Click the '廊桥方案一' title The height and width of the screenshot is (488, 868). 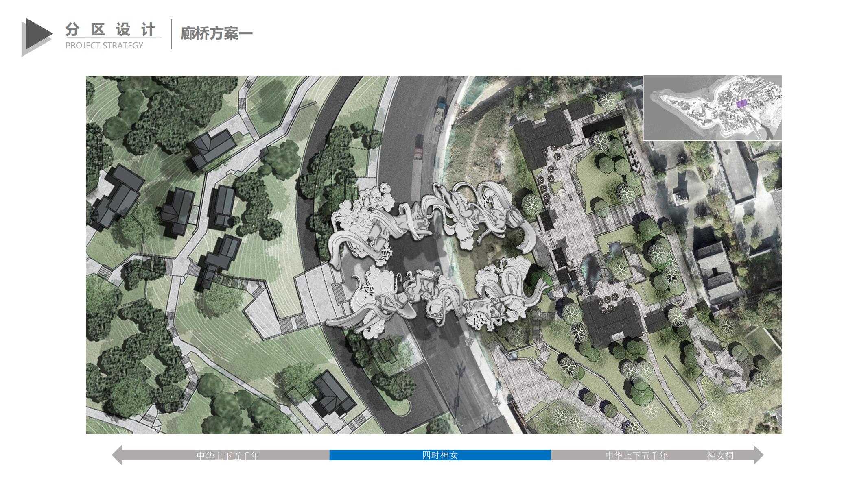[216, 33]
